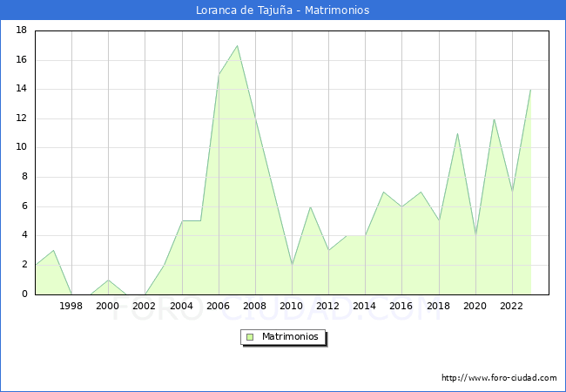Click the 2022 x-axis label
Image resolution: width=566 pixels, height=392 pixels.
[511, 306]
